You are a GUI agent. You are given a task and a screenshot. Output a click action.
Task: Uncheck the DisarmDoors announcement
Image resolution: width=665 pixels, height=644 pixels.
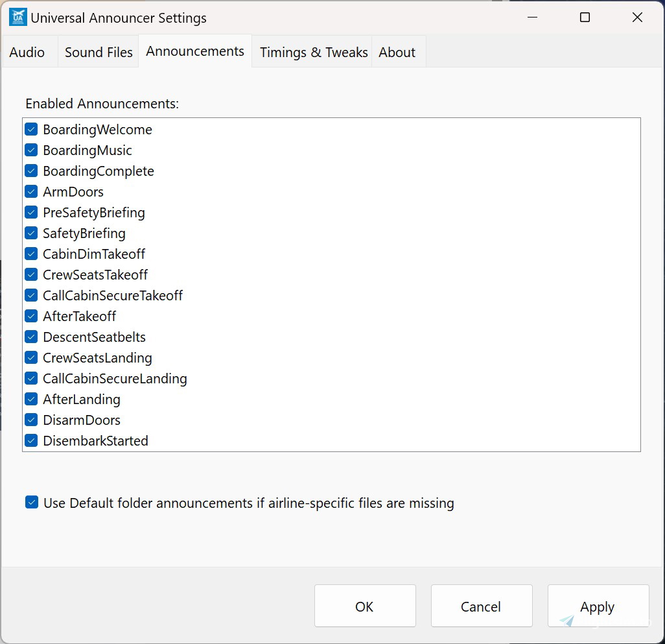[31, 420]
